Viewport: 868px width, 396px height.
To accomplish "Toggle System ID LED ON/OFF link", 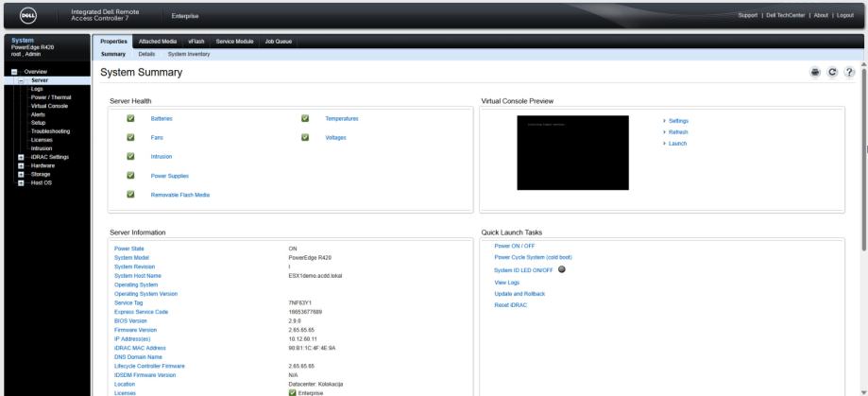I will 523,270.
